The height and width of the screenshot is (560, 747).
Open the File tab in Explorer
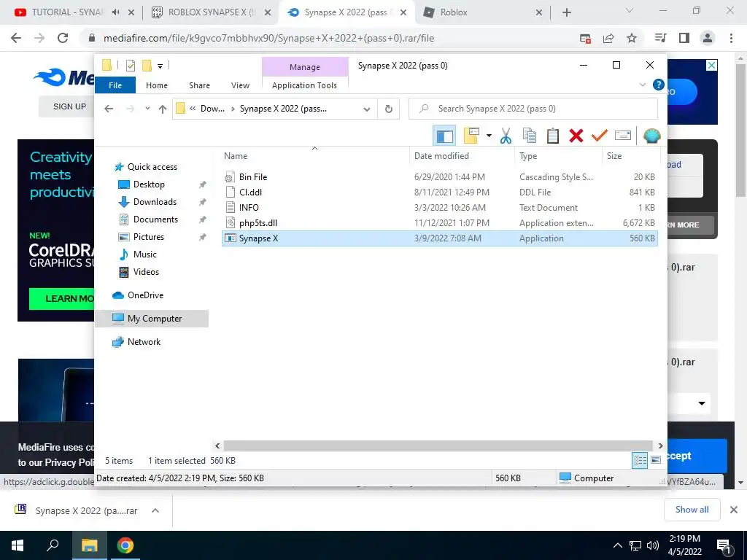point(115,85)
